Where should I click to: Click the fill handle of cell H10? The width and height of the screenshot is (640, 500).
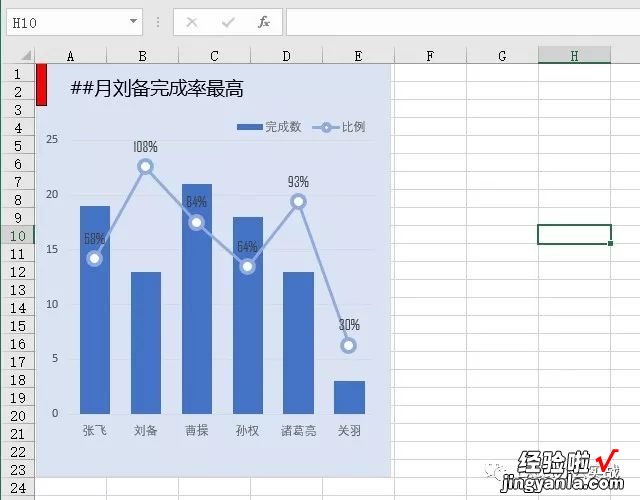tap(610, 243)
